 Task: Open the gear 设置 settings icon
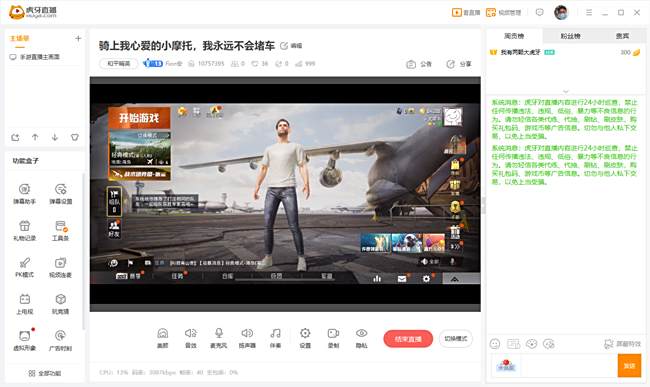305,338
